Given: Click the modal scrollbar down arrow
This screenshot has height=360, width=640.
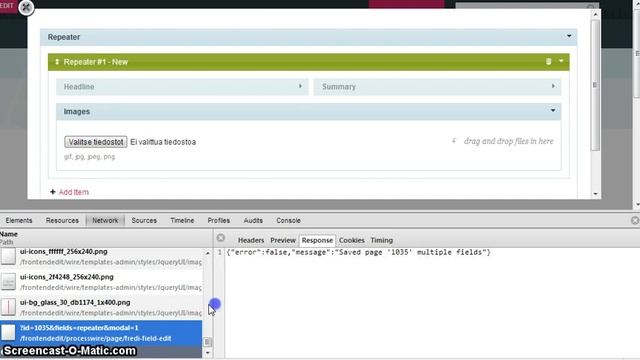Looking at the screenshot, I should click(x=596, y=194).
